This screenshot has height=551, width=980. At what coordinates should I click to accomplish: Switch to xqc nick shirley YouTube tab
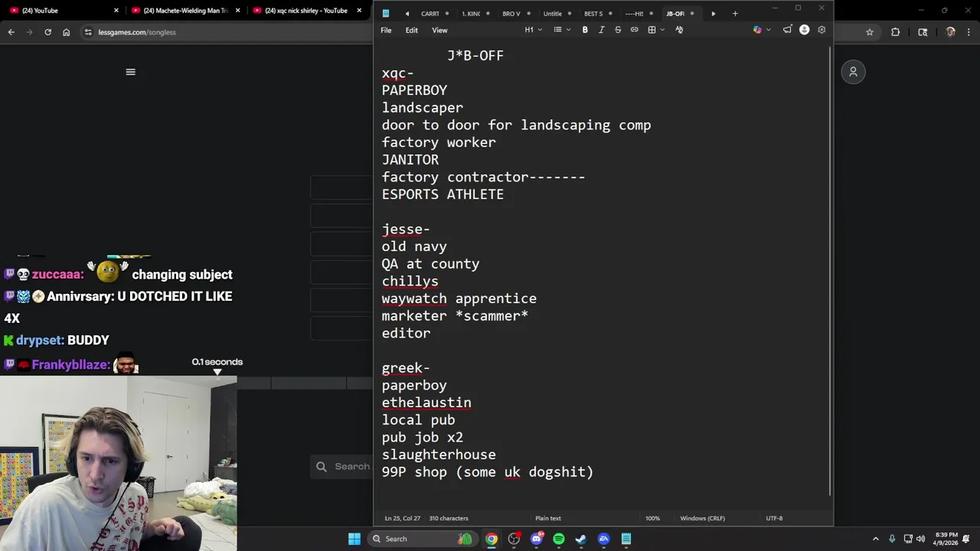[306, 11]
